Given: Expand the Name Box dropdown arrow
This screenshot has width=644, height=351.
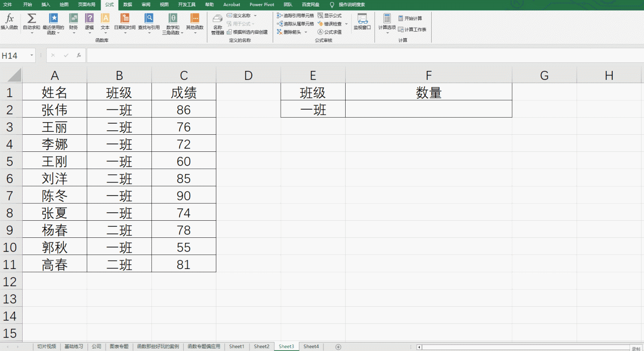Looking at the screenshot, I should 32,55.
